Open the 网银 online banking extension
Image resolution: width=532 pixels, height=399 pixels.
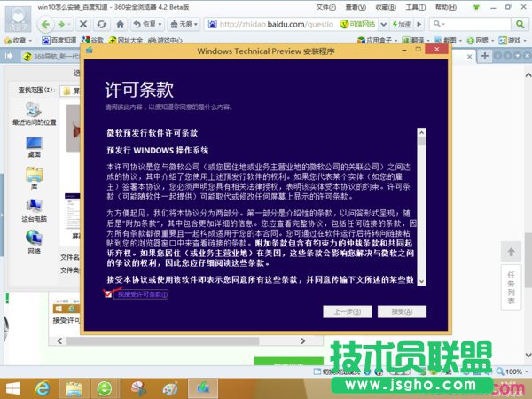pyautogui.click(x=481, y=41)
